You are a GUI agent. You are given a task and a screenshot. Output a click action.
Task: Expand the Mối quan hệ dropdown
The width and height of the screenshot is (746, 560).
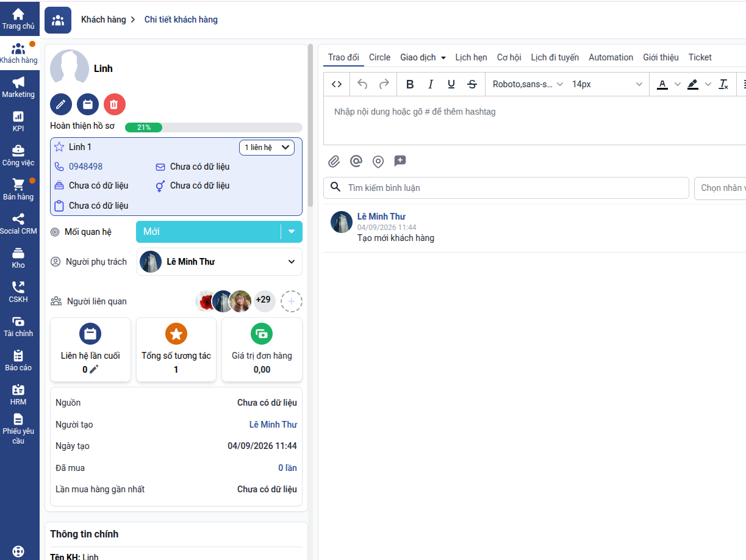(x=292, y=232)
